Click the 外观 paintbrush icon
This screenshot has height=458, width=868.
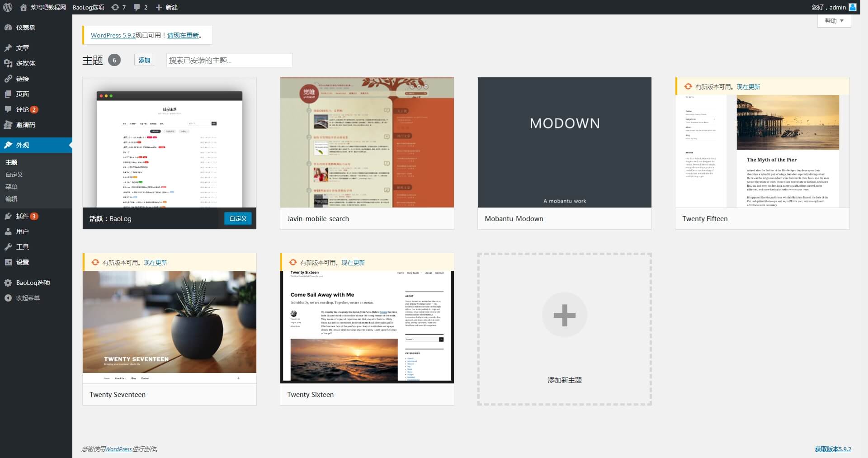[8, 145]
